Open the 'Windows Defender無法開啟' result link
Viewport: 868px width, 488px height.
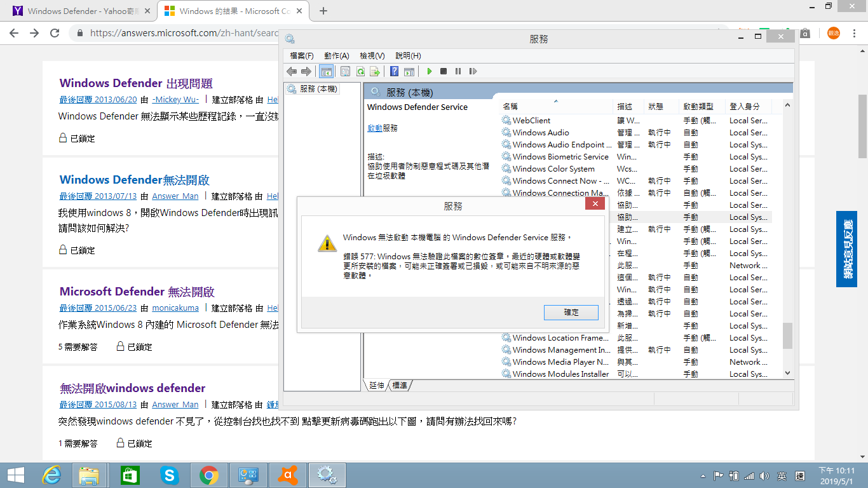pos(135,180)
